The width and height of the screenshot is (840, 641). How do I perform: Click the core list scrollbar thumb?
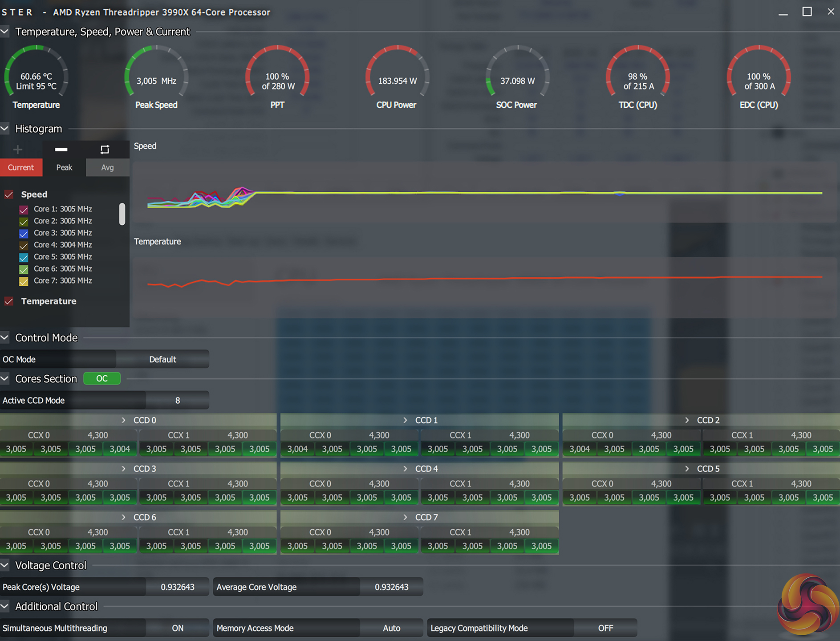(x=122, y=214)
